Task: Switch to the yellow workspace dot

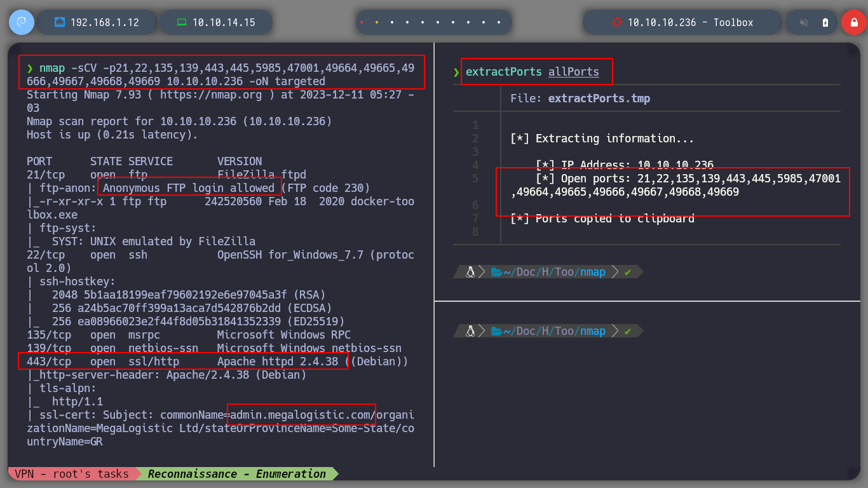Action: [x=377, y=22]
